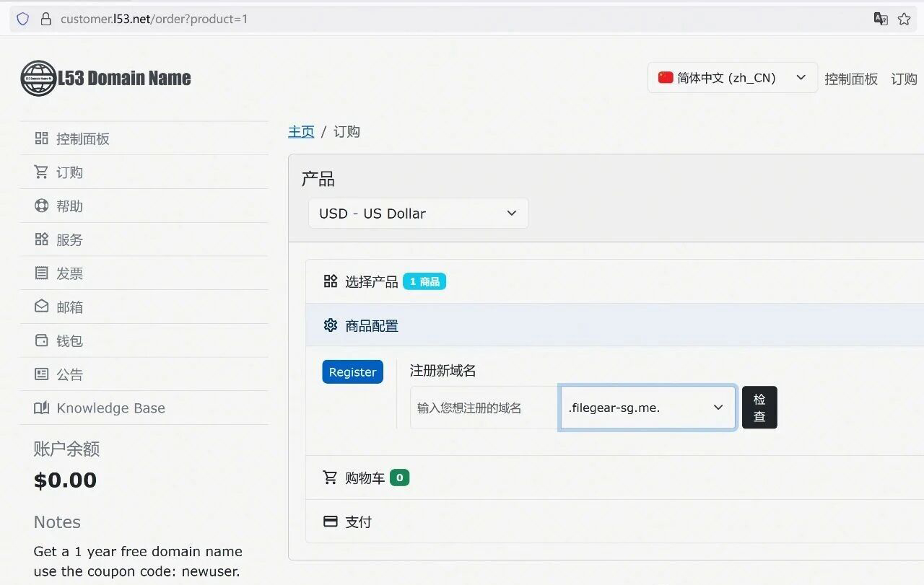Click the lifebuoy icon beside 帮助
Viewport: 924px width, 585px height.
42,206
